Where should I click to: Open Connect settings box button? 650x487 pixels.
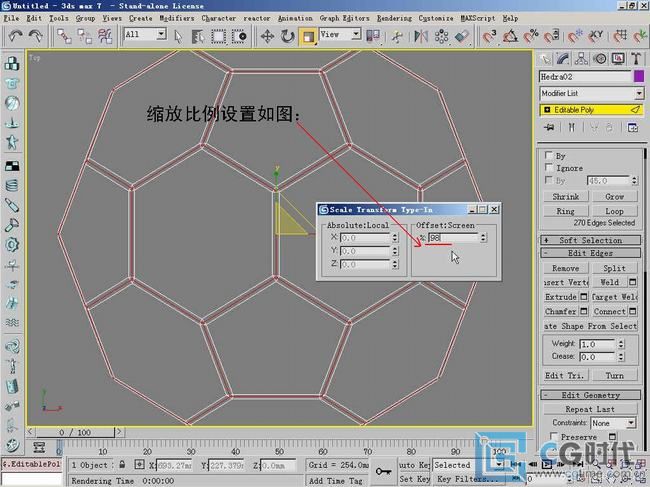tap(633, 311)
